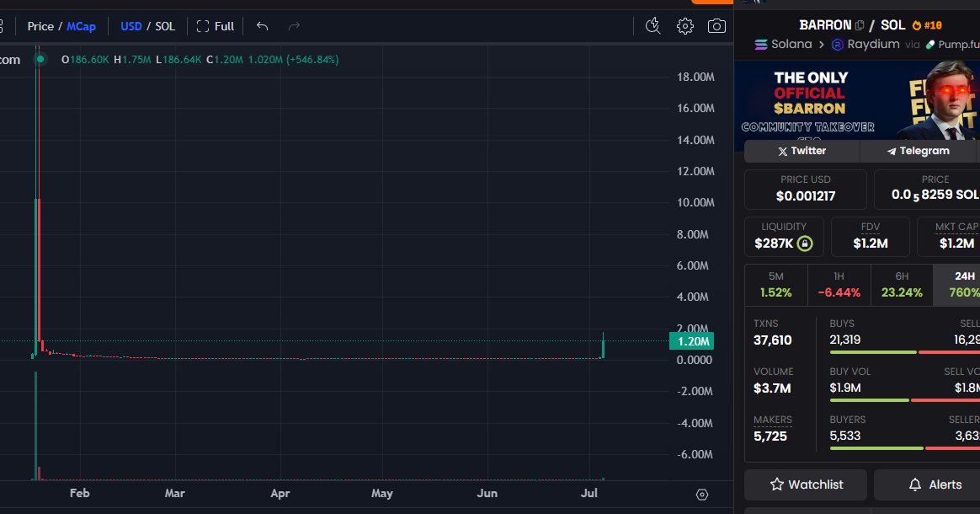This screenshot has height=514, width=980.
Task: Click the 1.20M current value label on axis
Action: click(691, 341)
